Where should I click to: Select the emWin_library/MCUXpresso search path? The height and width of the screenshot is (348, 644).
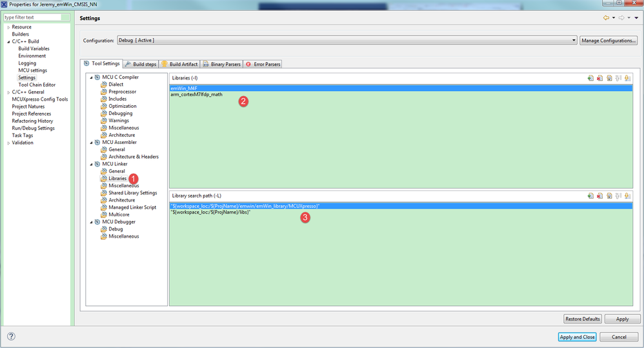coord(401,206)
